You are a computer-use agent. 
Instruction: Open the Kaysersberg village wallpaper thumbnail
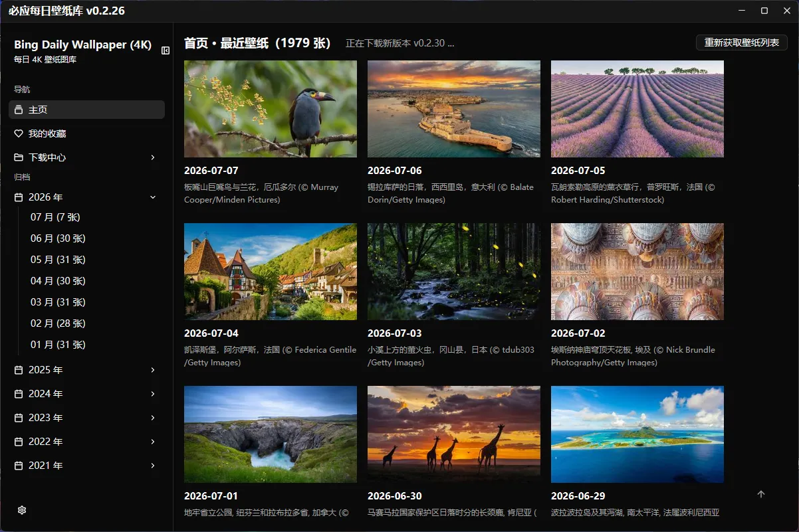pyautogui.click(x=271, y=272)
